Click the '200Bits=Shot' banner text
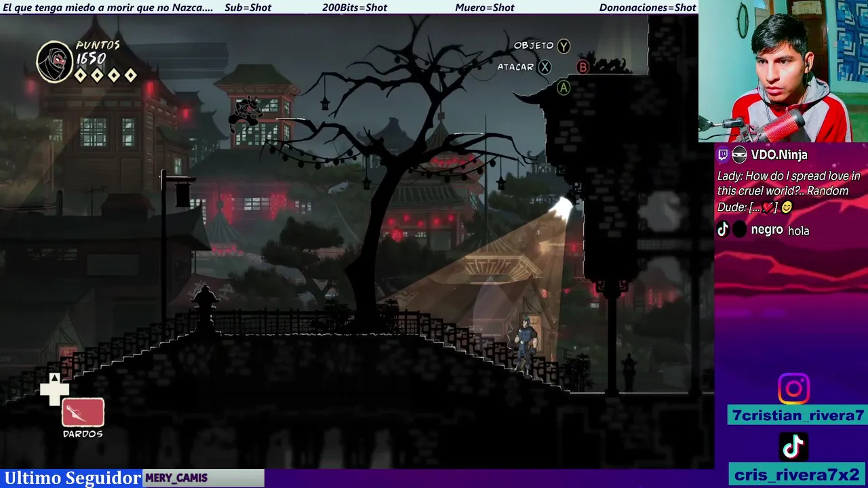 click(355, 7)
